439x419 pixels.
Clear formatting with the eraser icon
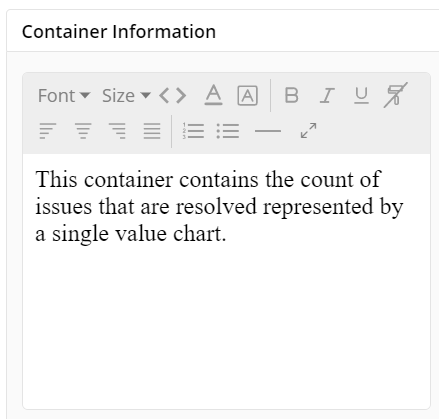[396, 95]
